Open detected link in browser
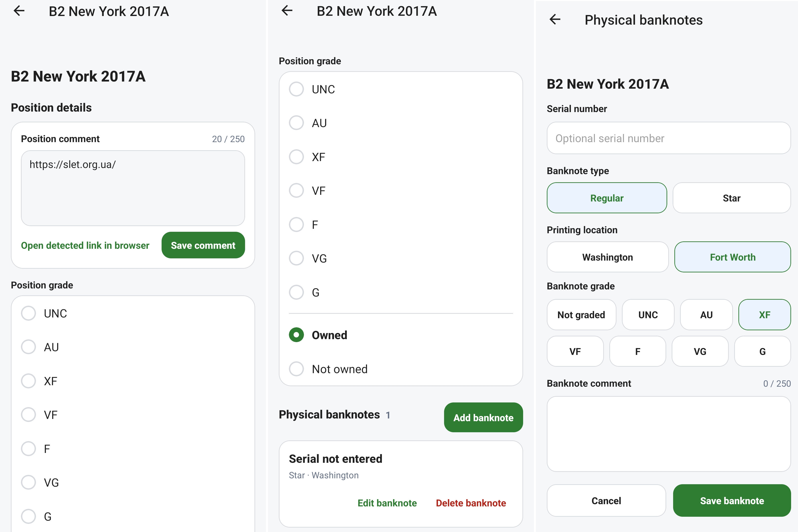This screenshot has width=798, height=532. [x=85, y=245]
